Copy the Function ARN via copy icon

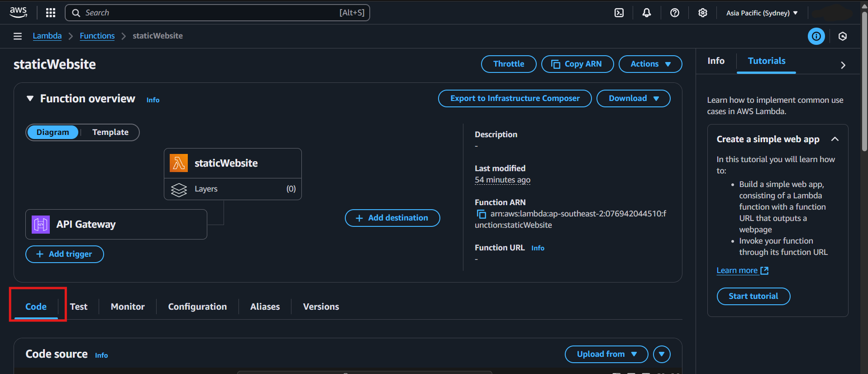click(481, 214)
